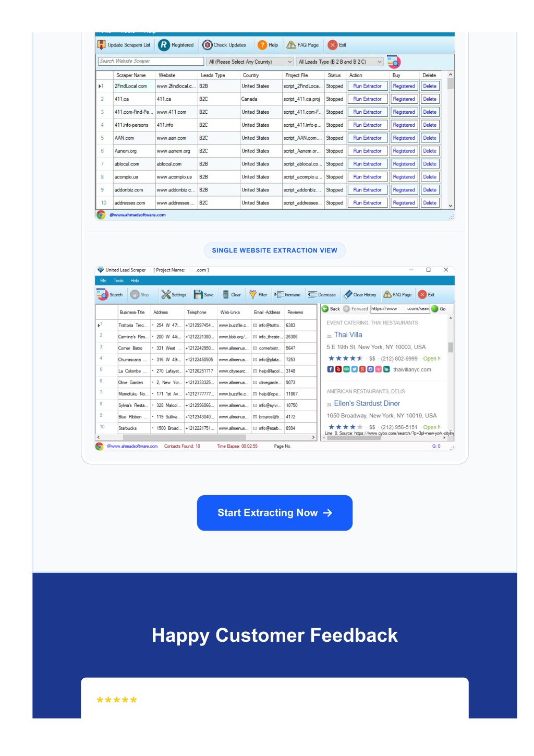Open the Thai Villa listing link
The width and height of the screenshot is (534, 756).
[348, 335]
